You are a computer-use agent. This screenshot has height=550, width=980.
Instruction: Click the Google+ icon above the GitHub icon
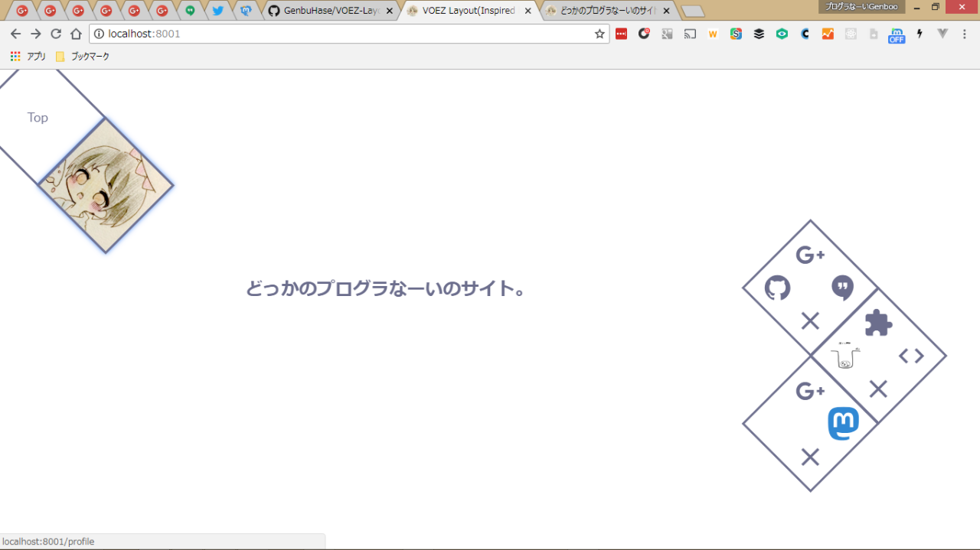pyautogui.click(x=809, y=255)
